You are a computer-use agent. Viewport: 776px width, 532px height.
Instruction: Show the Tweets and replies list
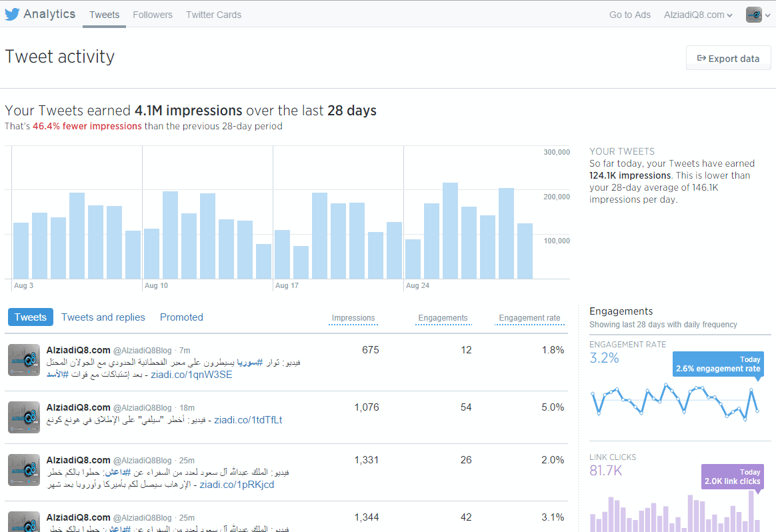(103, 317)
